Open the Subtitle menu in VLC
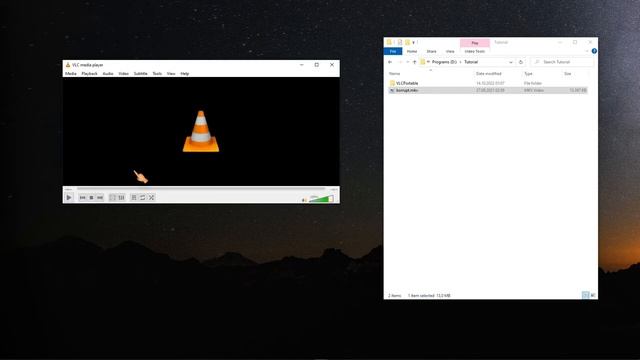Viewport: 640px width, 360px height. (x=140, y=73)
